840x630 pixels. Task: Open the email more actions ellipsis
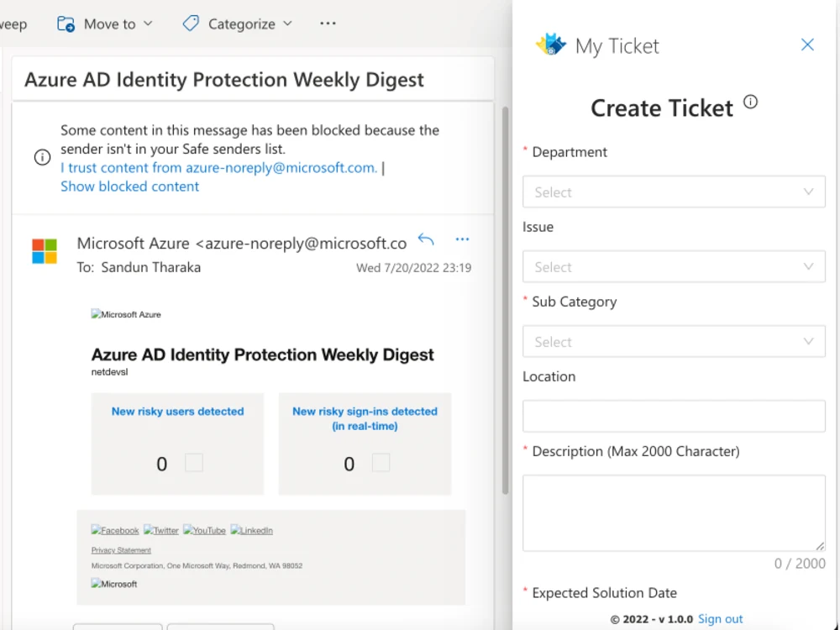(x=462, y=239)
